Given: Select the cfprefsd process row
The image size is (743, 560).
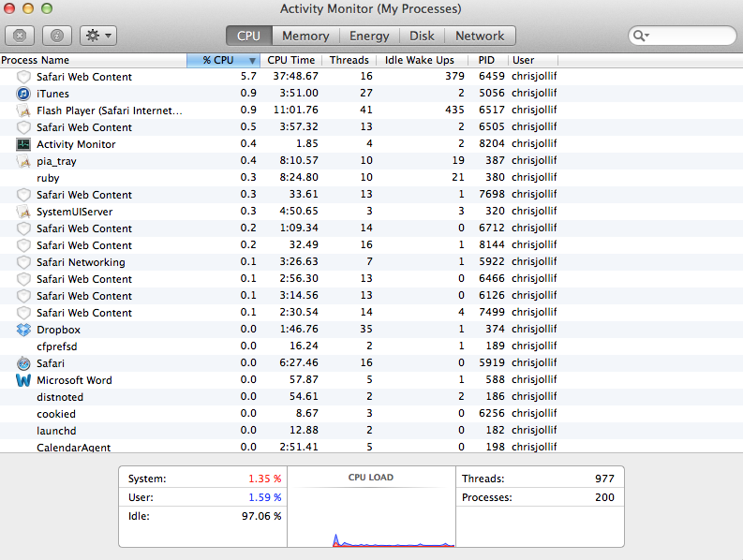Looking at the screenshot, I should (371, 346).
